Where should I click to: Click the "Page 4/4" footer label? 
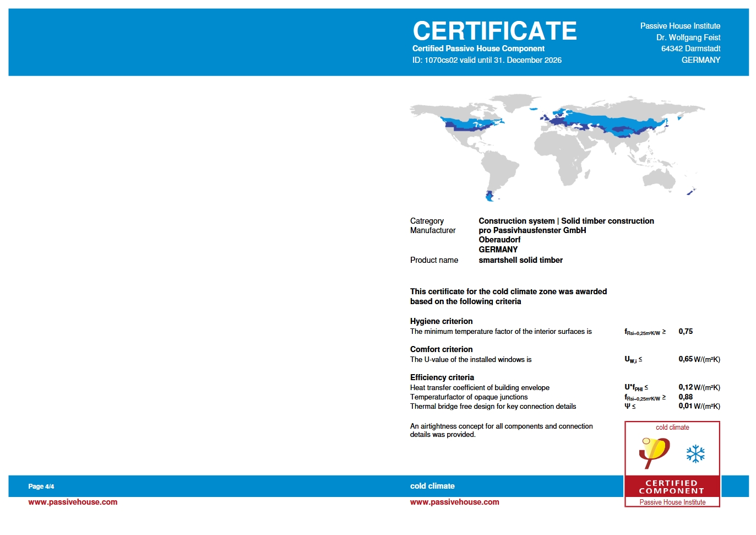[41, 487]
